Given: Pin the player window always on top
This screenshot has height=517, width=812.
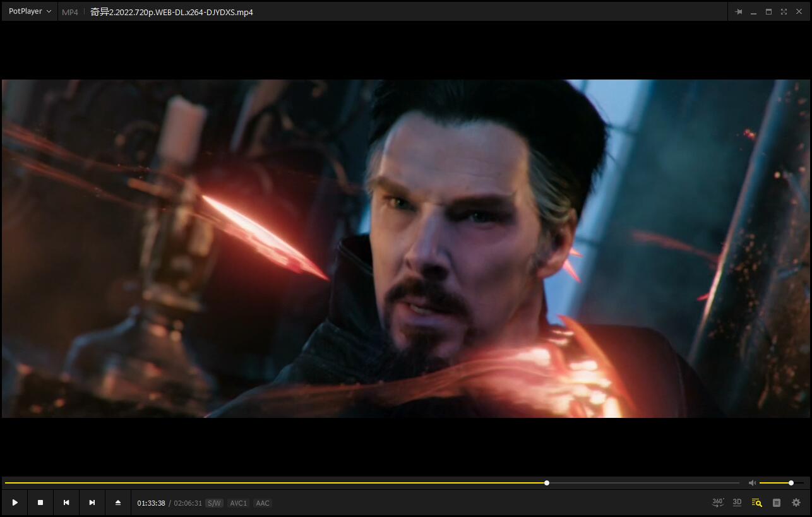Looking at the screenshot, I should point(738,12).
